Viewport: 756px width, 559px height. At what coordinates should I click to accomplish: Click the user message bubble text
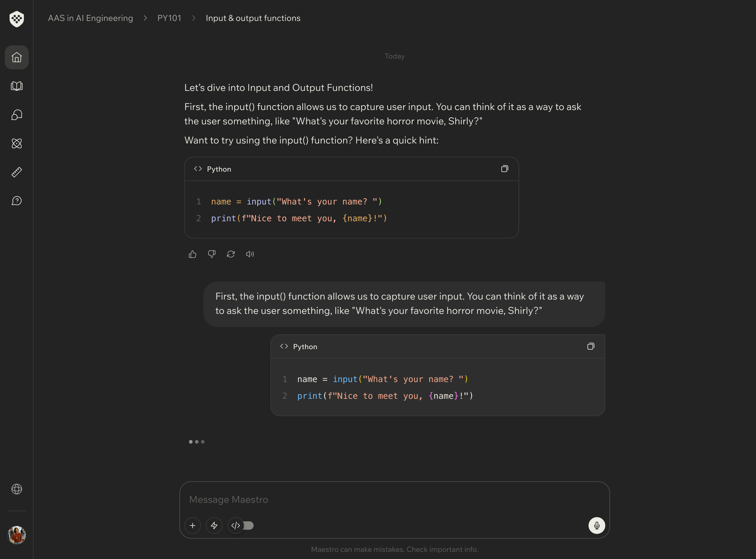pos(400,303)
